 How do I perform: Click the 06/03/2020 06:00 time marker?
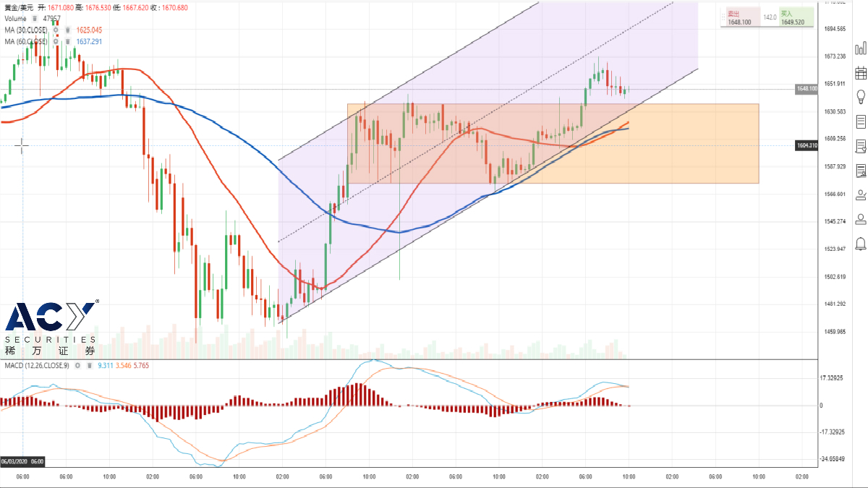[22, 461]
